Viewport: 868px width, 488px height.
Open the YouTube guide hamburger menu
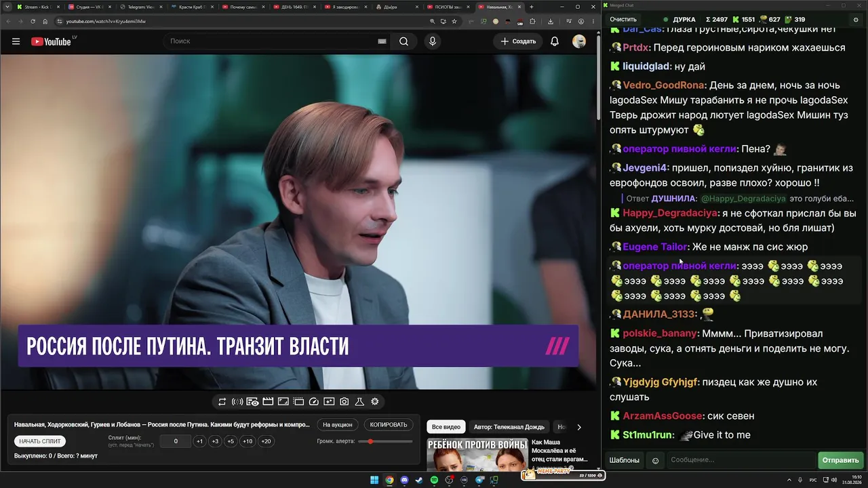(16, 41)
